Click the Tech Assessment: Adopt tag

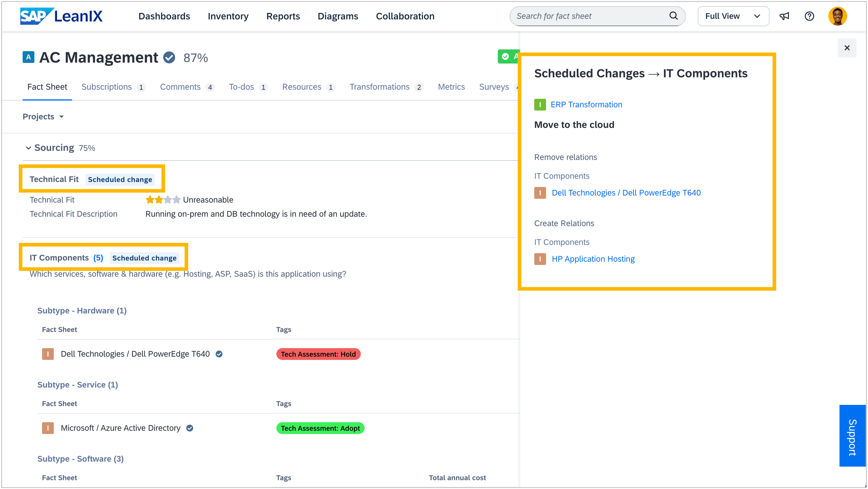tap(320, 428)
